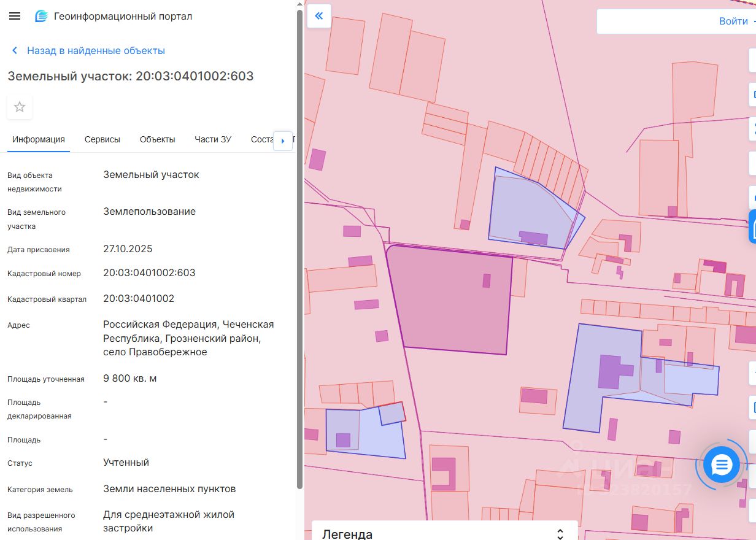Click the Дата присвоения label

tap(39, 250)
